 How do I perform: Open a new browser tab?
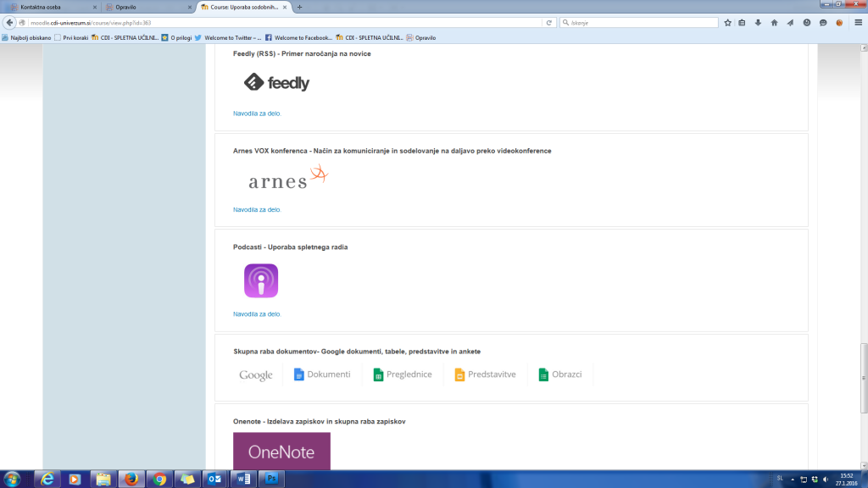coord(299,7)
